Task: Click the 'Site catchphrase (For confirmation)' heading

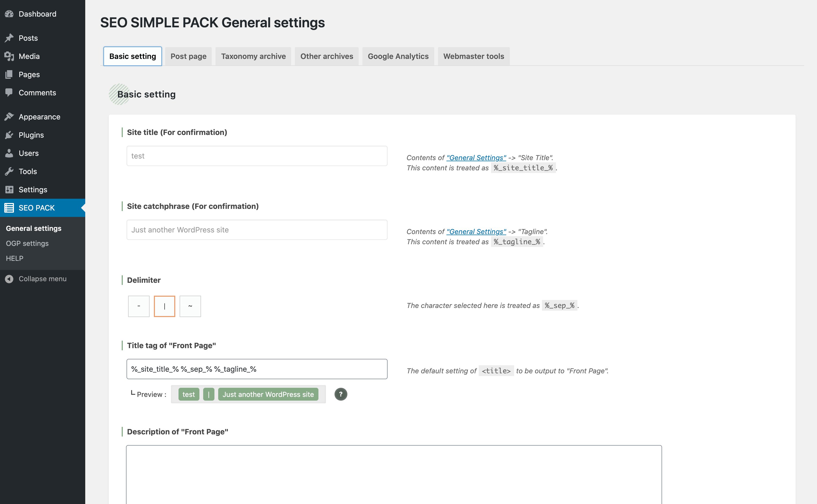Action: click(193, 206)
